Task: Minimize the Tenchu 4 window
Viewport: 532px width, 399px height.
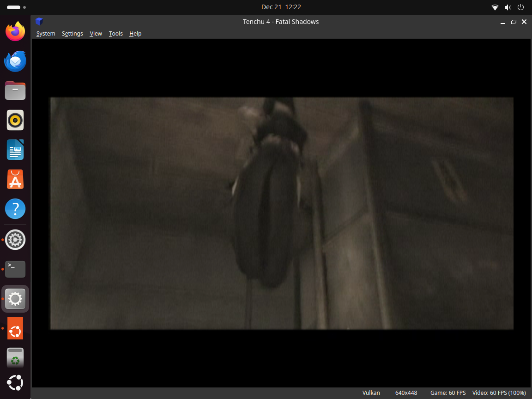Action: tap(503, 22)
